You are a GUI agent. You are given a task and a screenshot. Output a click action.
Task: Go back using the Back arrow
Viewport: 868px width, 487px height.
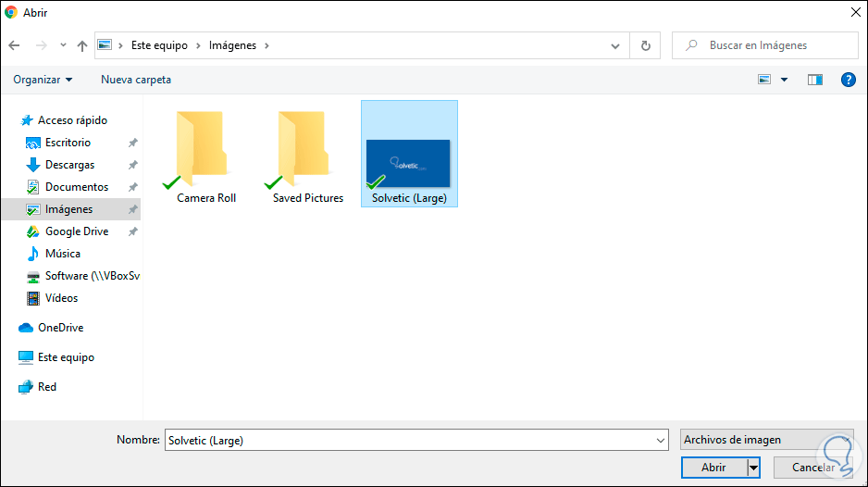click(15, 45)
